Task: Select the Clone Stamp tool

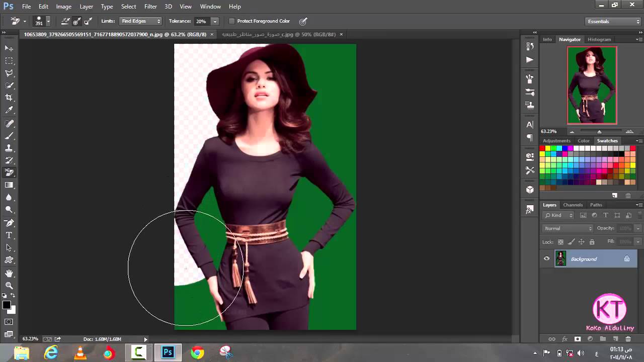Action: coord(9,148)
